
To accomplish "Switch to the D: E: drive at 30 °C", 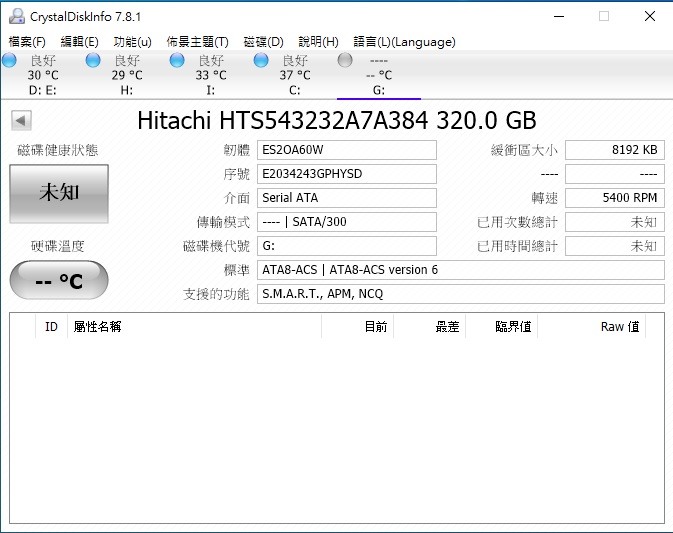I will [43, 75].
